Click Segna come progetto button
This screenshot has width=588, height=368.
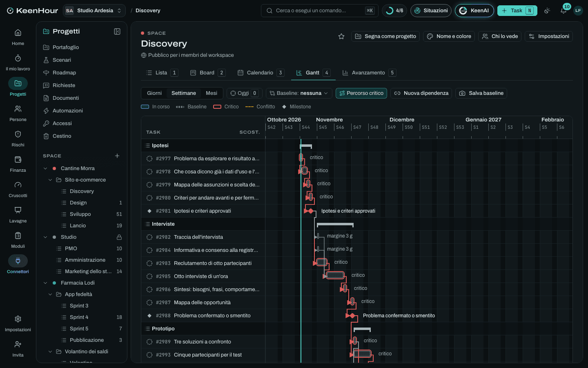385,36
